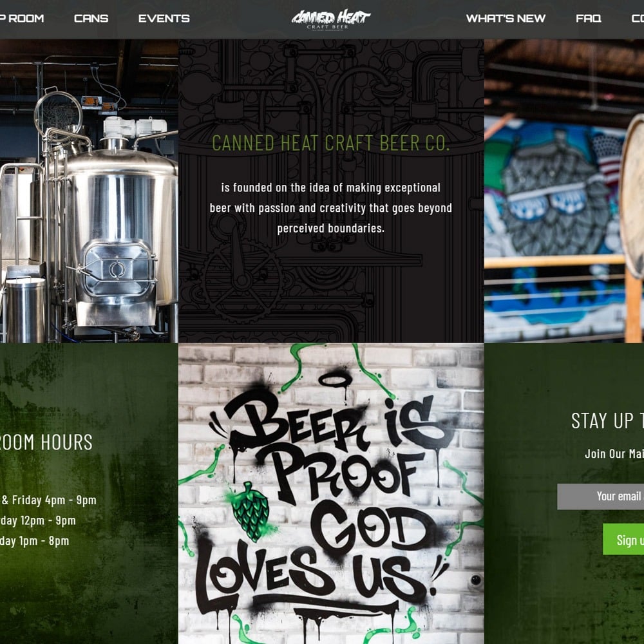Click the Beer Is Proof graffiti image
Viewport: 644px width, 644px height.
click(x=331, y=494)
